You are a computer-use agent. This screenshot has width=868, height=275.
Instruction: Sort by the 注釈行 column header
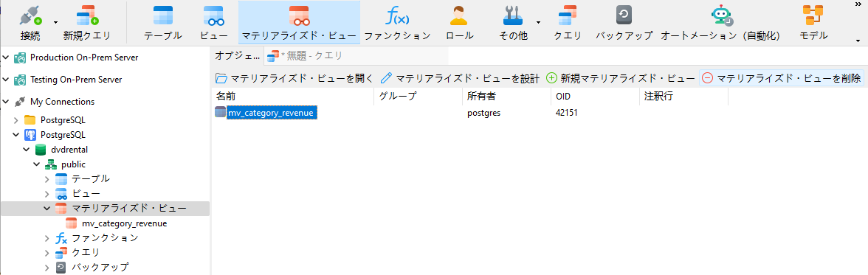pos(684,96)
